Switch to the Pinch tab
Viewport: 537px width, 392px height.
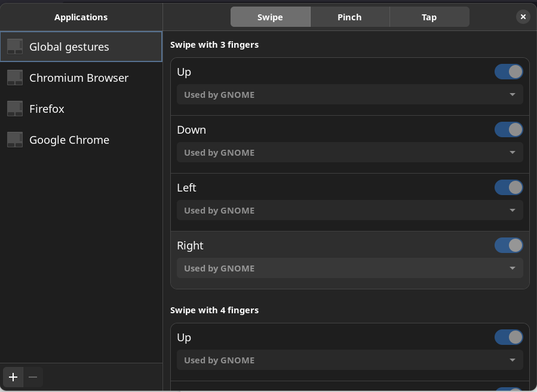349,17
